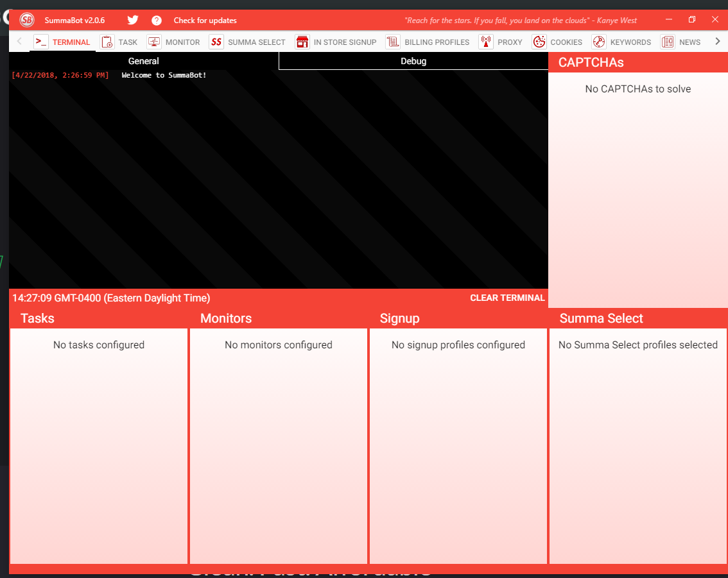Click the In Store Signup shop icon
The height and width of the screenshot is (578, 728).
click(x=302, y=42)
